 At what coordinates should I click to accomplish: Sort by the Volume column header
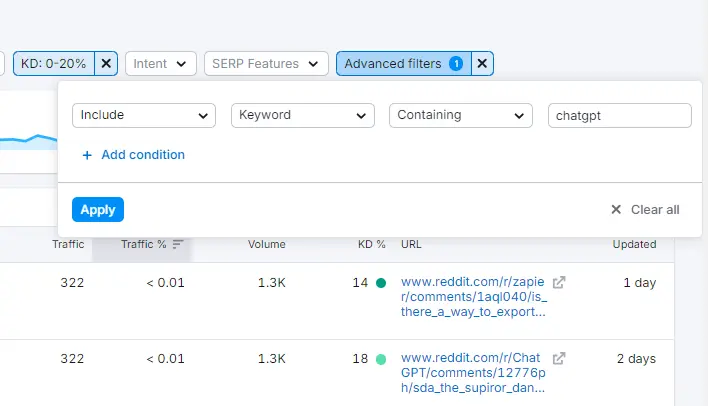pyautogui.click(x=267, y=244)
